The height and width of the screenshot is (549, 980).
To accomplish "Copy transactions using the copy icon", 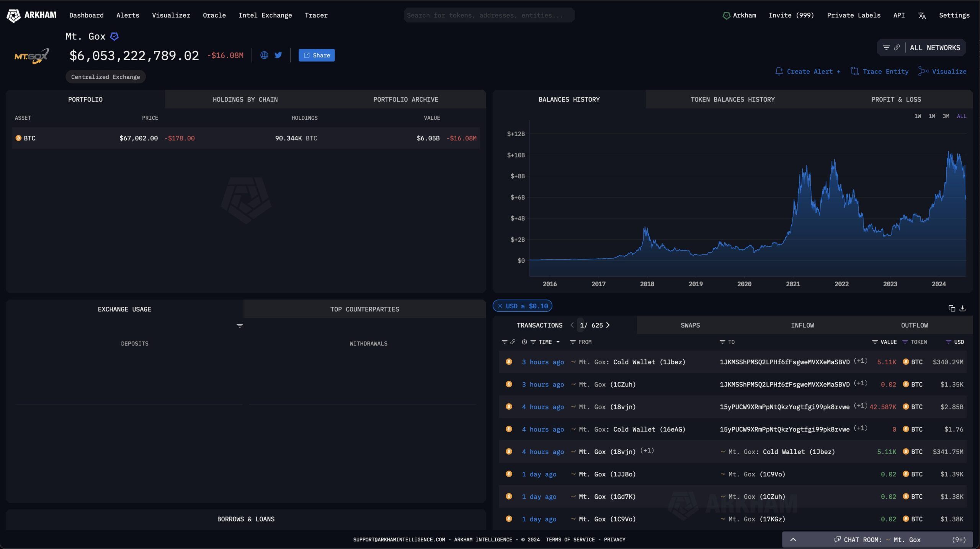I will pos(952,308).
